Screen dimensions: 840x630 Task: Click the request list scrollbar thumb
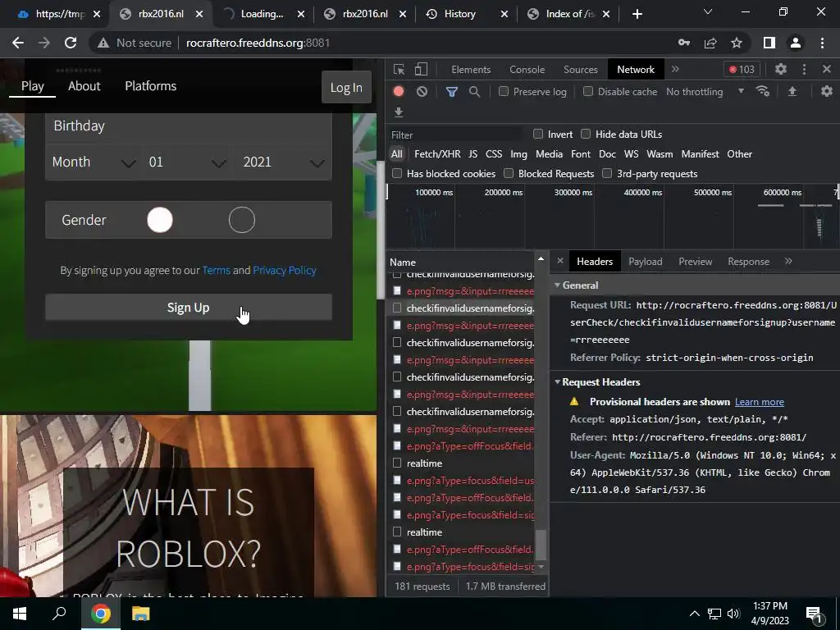click(541, 545)
